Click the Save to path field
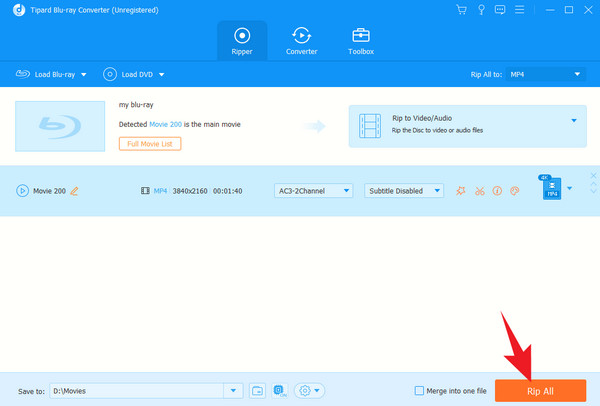600x406 pixels. [136, 391]
